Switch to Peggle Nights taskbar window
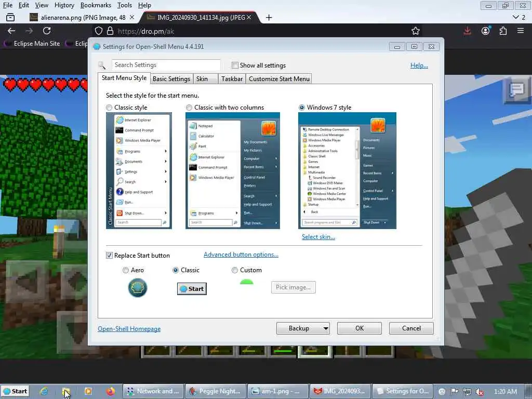This screenshot has width=532, height=399. point(216,391)
